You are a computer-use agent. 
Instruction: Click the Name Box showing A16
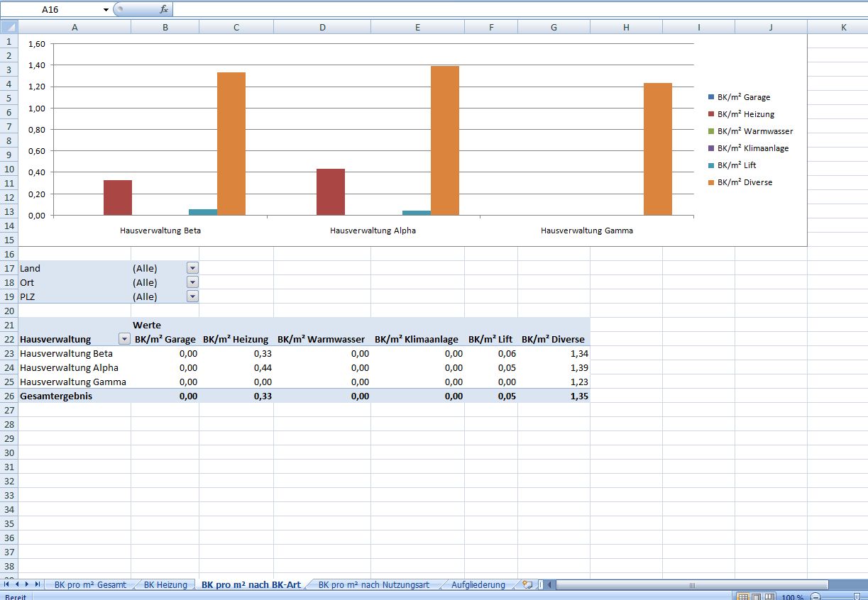click(51, 10)
